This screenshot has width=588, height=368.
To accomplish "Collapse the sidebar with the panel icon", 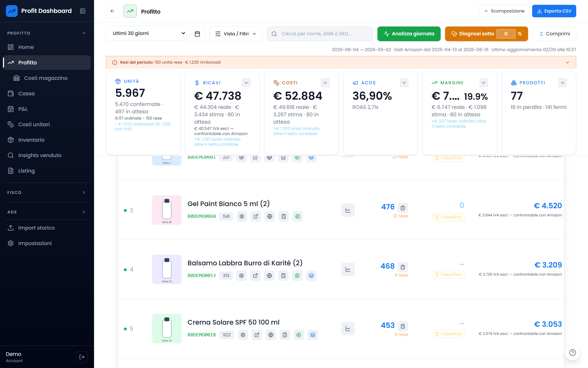I will (x=83, y=11).
